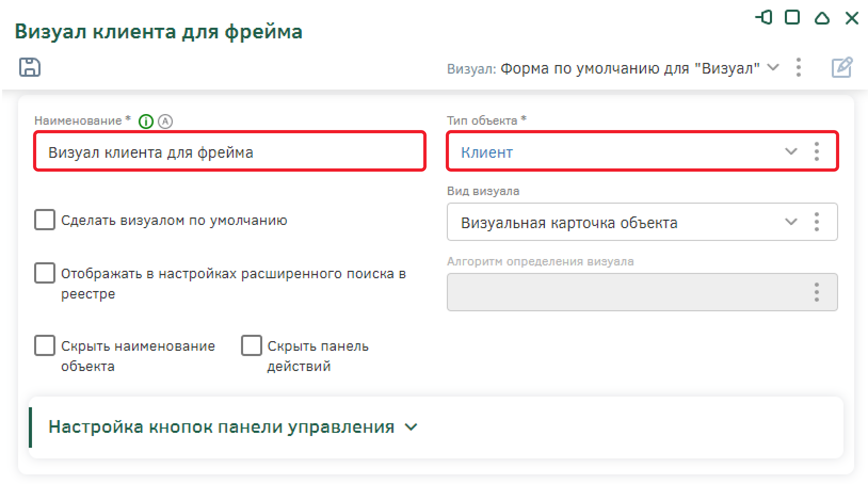Click the circled A icon near Наименование
This screenshot has width=868, height=484.
tap(166, 122)
